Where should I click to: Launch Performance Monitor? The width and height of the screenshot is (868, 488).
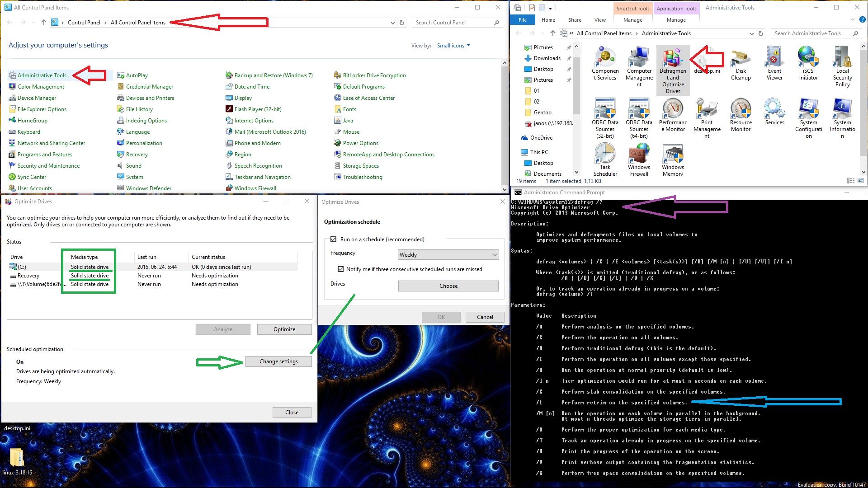673,115
